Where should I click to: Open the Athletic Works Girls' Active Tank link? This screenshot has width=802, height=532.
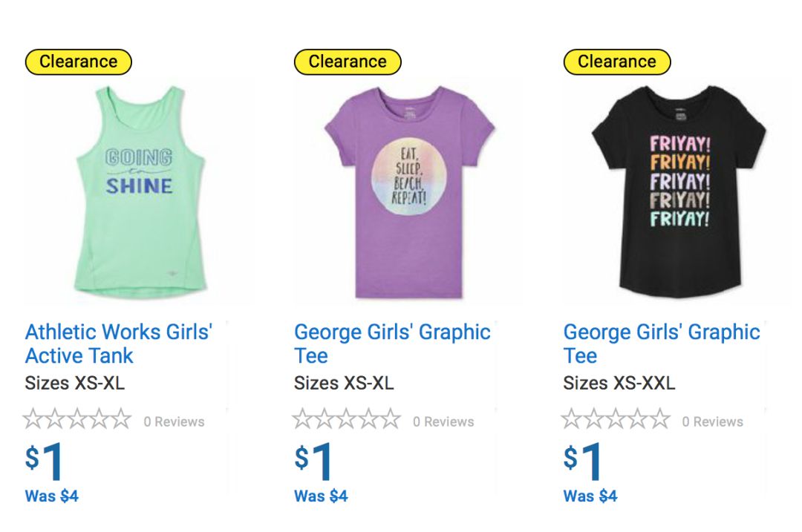(x=118, y=344)
